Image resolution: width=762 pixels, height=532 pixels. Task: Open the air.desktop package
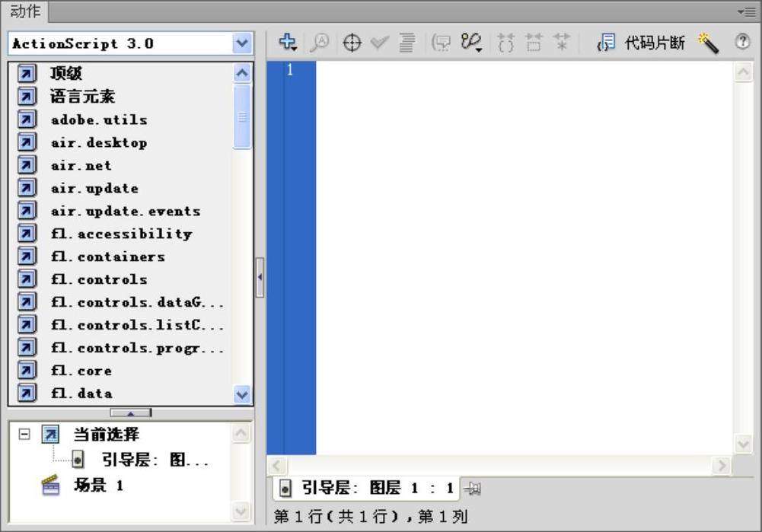tap(99, 142)
